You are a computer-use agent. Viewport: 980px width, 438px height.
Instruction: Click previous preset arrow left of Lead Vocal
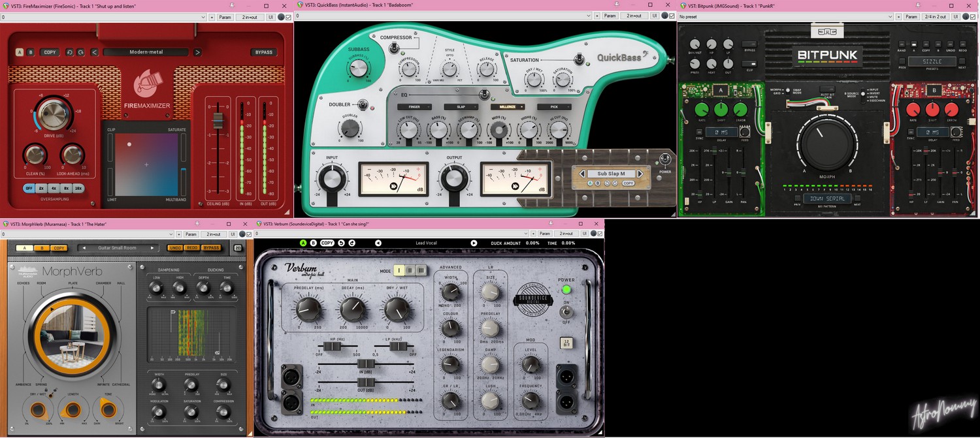(x=378, y=243)
